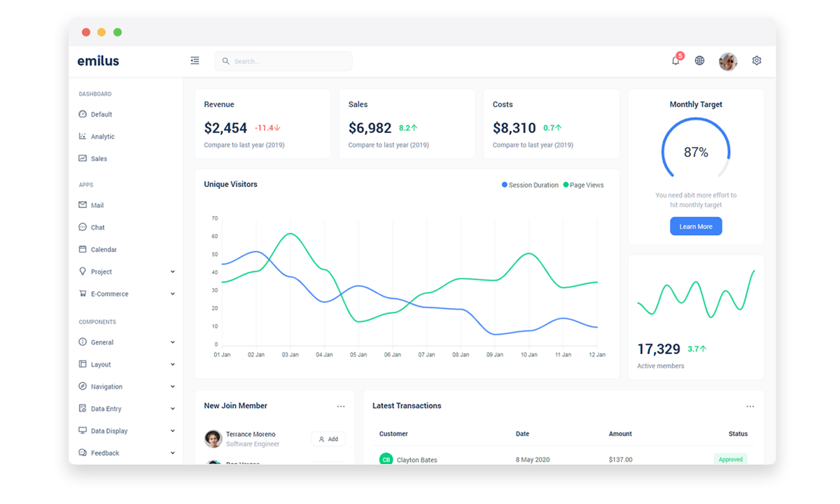The width and height of the screenshot is (840, 504).
Task: Open the Default dashboard menu item
Action: 126,114
